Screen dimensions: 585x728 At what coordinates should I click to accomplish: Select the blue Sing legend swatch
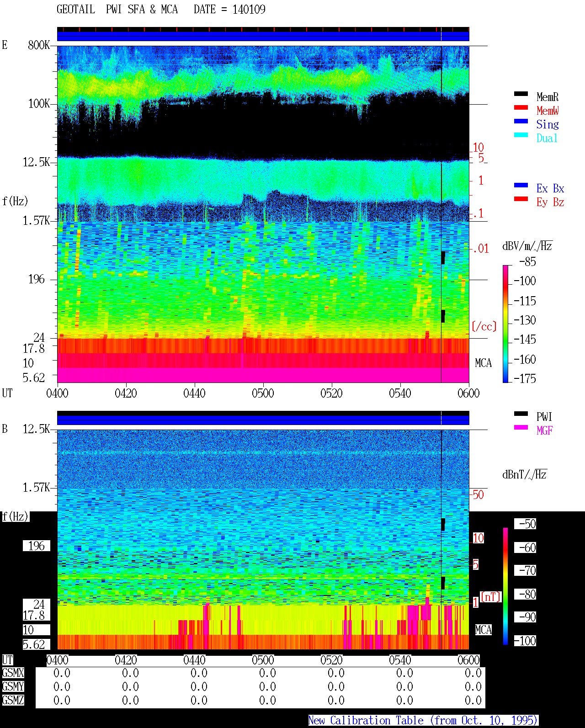pos(521,122)
